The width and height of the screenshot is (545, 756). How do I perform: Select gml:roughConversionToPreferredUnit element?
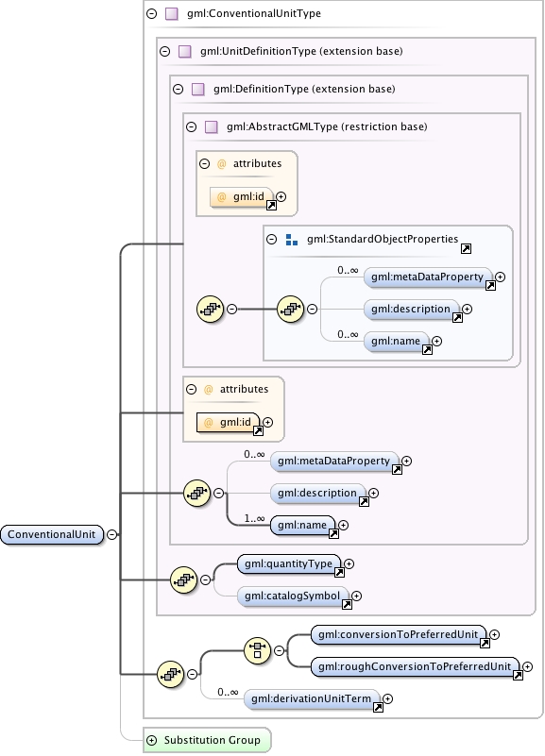[416, 666]
